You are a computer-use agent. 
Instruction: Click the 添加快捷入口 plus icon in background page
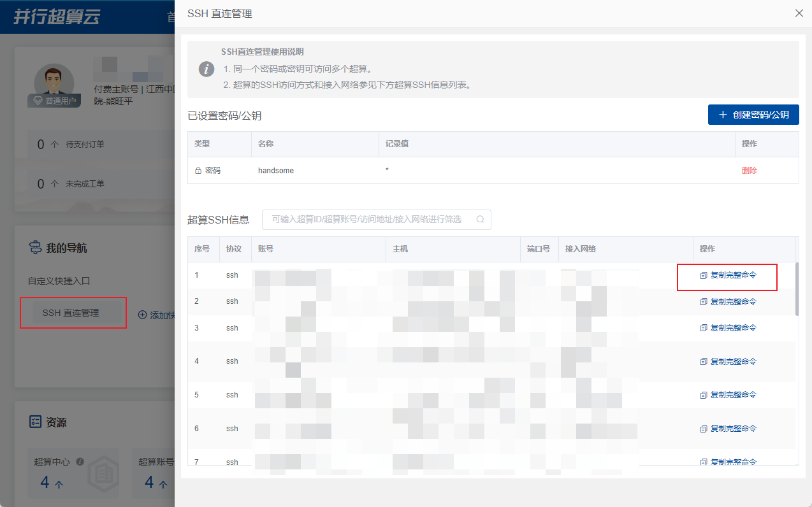142,315
